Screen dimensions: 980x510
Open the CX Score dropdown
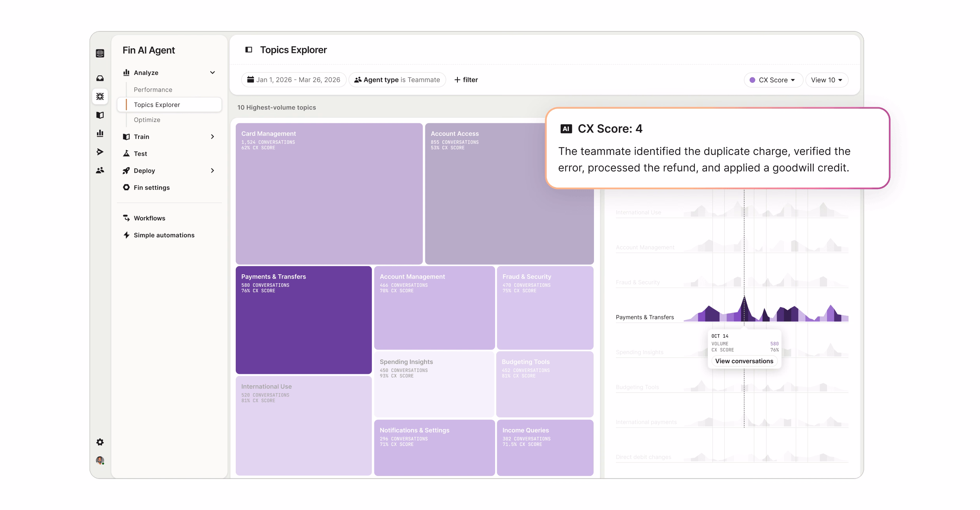[773, 80]
